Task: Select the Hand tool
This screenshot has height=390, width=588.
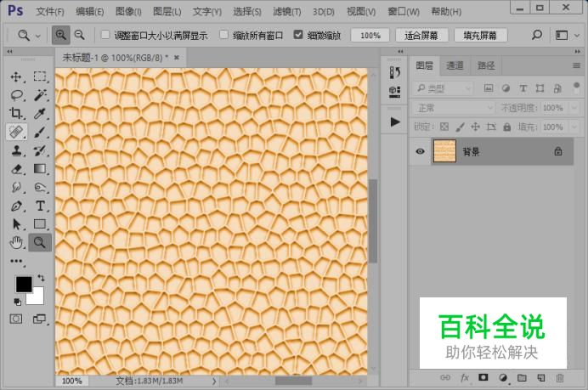Action: point(16,242)
